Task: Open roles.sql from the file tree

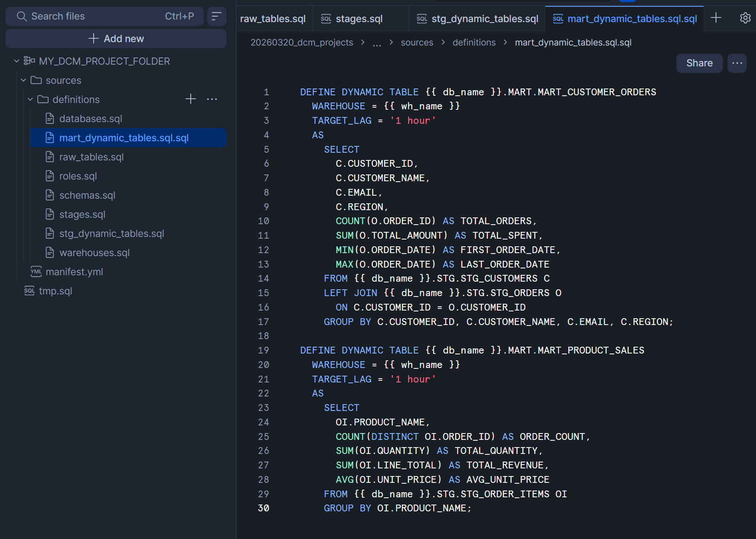Action: click(78, 176)
